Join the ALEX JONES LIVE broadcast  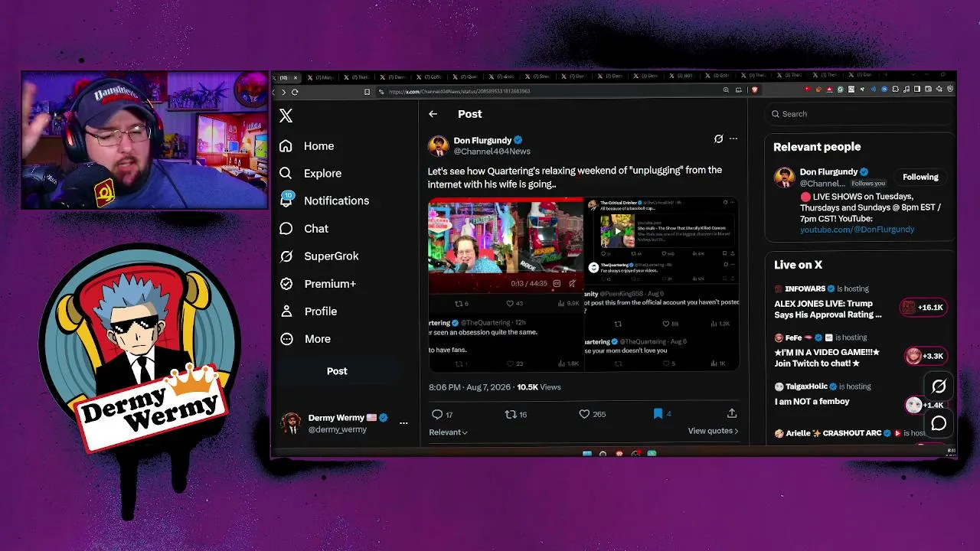(828, 309)
